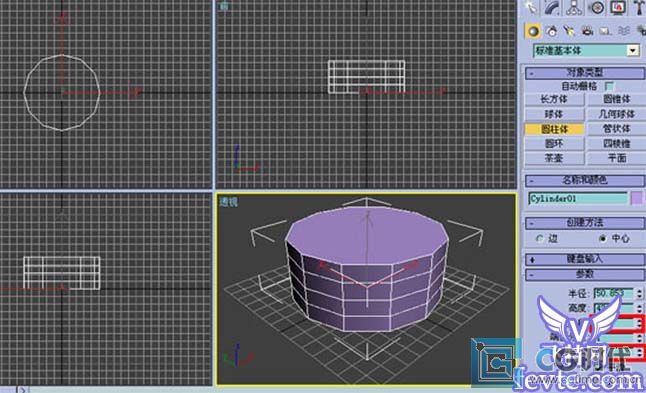Image resolution: width=646 pixels, height=393 pixels.
Task: Open the Motion panel wheel tab
Action: point(596,7)
